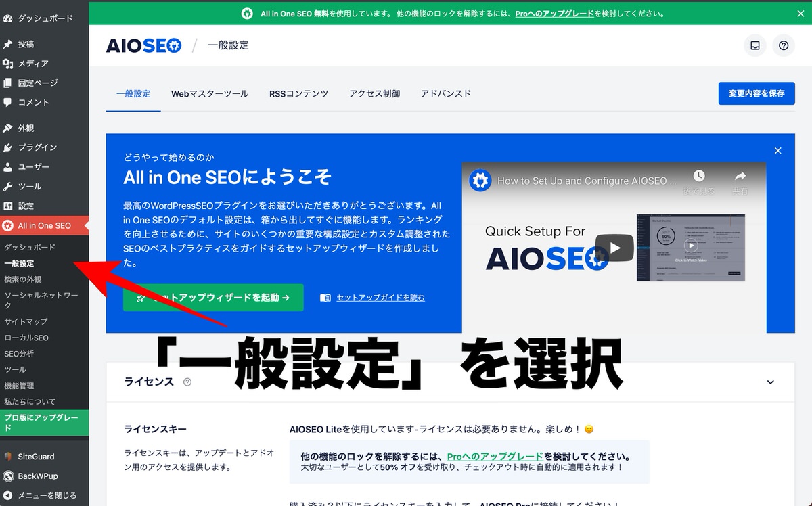
Task: Click the YouTube Watch Later clock icon
Action: coord(698,176)
